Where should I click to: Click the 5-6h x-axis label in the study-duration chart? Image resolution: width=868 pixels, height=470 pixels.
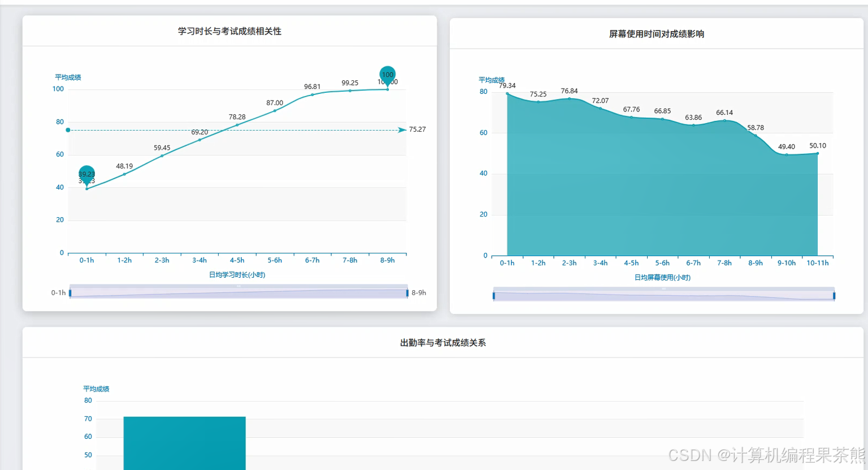(x=275, y=260)
